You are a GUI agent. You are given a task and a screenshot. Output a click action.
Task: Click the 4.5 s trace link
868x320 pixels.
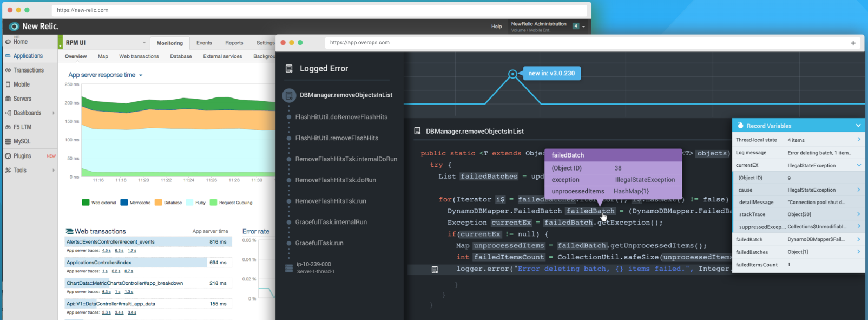106,251
